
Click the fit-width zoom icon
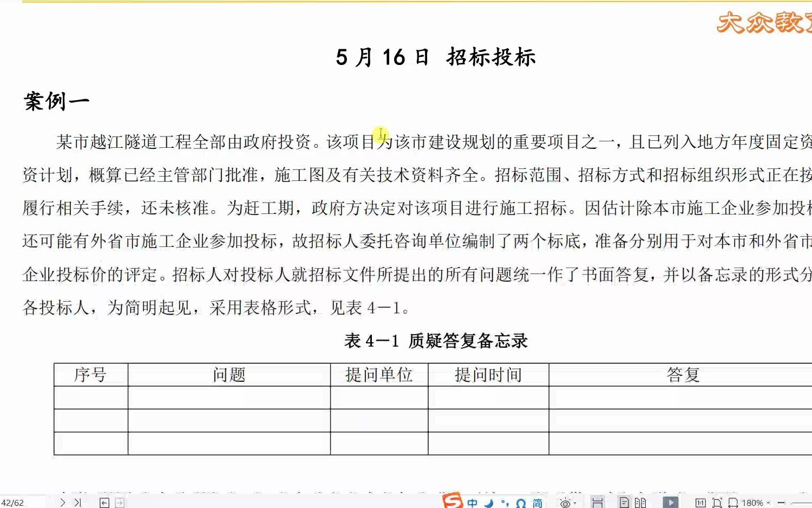click(732, 502)
